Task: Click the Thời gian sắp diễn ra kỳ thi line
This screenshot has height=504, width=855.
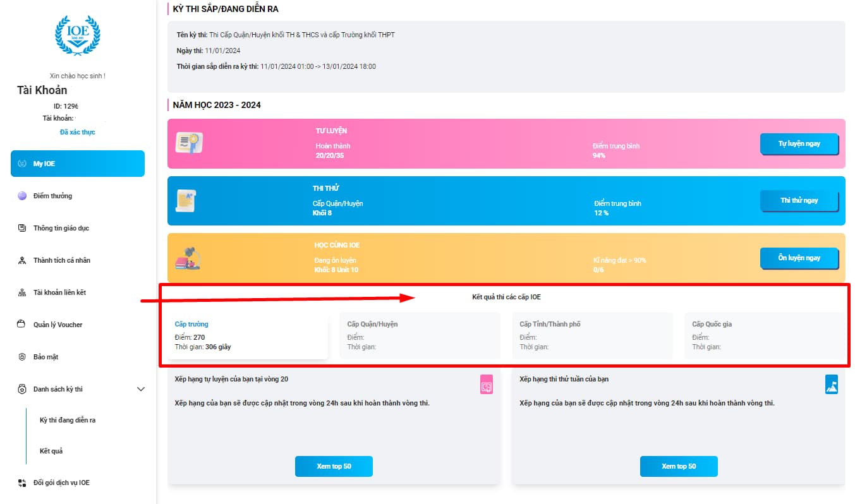Action: click(x=276, y=66)
